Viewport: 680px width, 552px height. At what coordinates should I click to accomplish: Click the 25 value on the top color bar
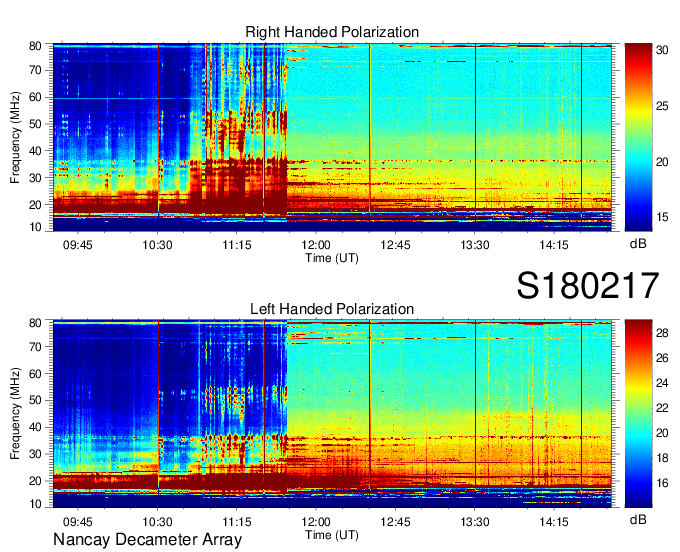pyautogui.click(x=662, y=106)
